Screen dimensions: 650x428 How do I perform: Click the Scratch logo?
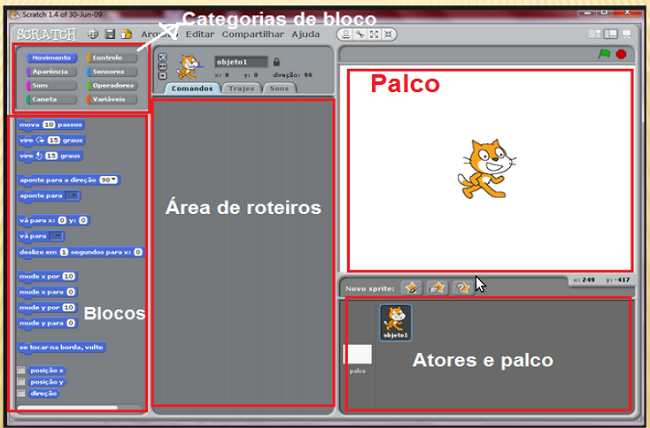[x=47, y=34]
